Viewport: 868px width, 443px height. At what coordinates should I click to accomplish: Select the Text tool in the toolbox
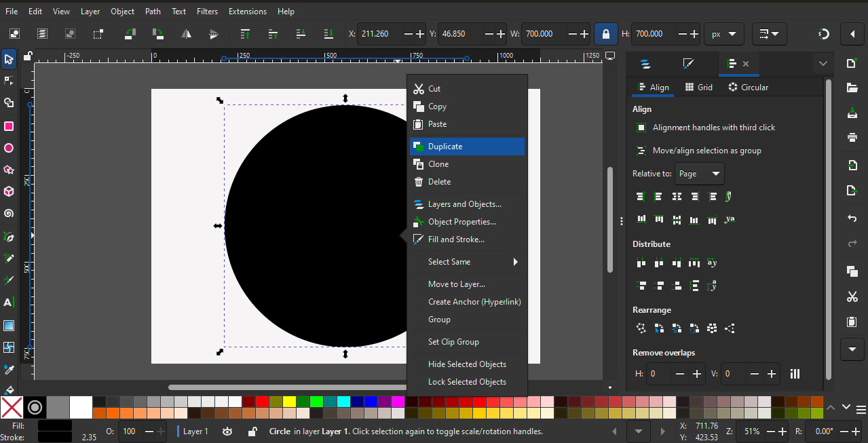(x=9, y=303)
